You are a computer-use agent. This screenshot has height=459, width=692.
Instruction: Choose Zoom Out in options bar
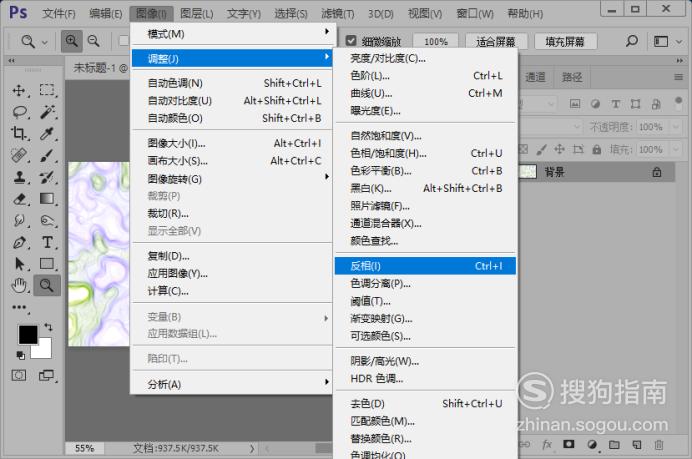tap(94, 41)
